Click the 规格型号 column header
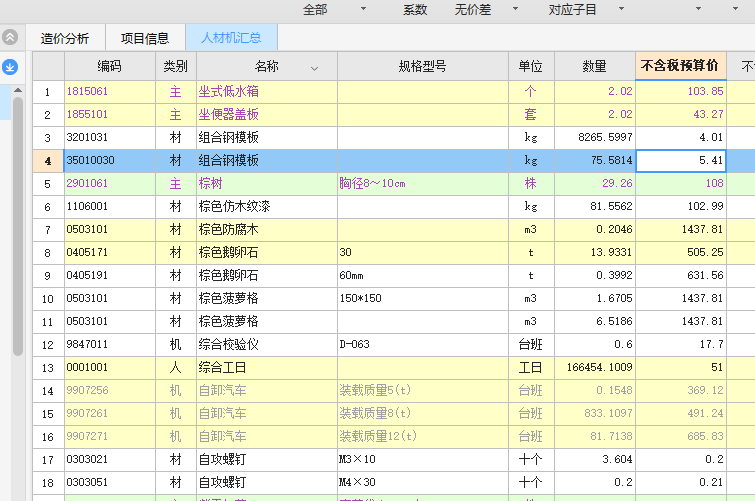755x501 pixels. point(423,66)
